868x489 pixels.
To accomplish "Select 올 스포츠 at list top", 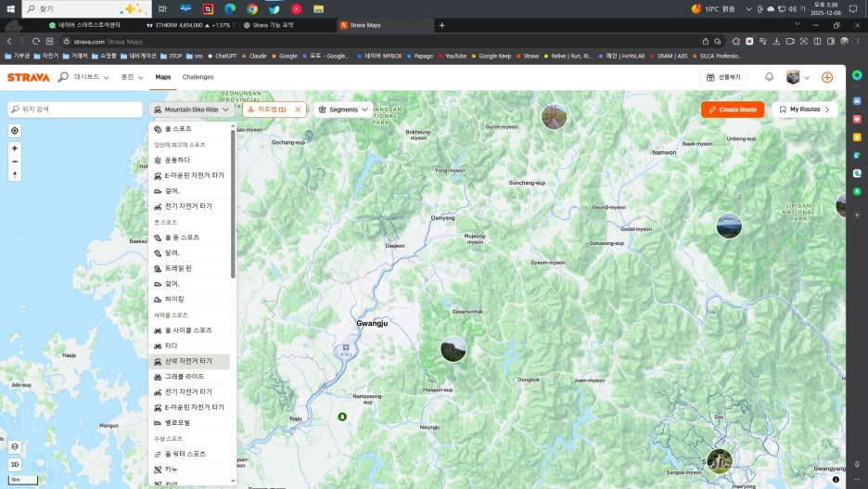I will pos(189,128).
